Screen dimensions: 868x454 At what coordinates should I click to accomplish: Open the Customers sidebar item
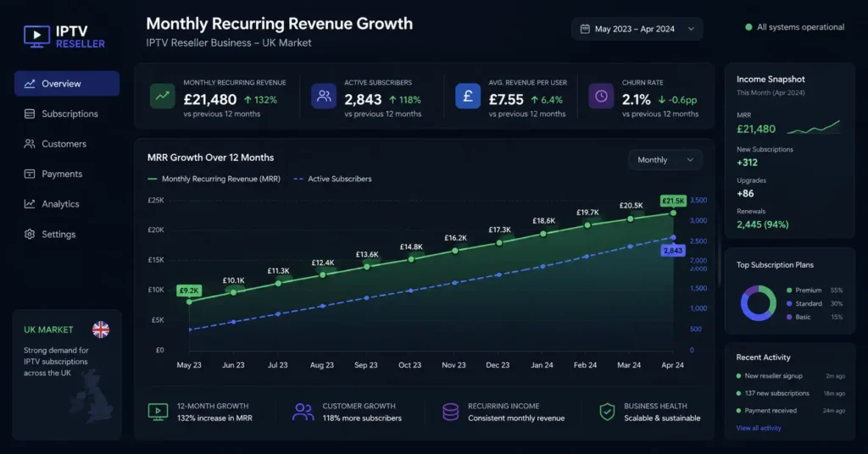click(67, 144)
